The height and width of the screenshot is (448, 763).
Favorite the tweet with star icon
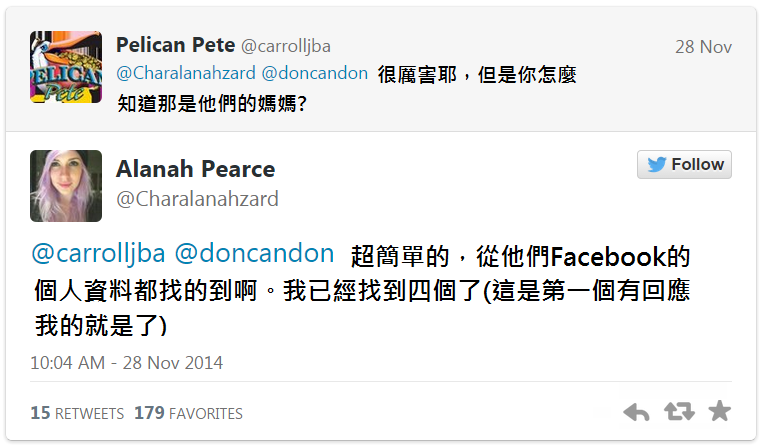coord(719,412)
